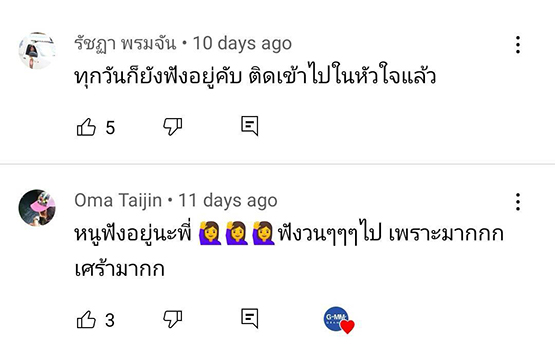Open replies on รัชฎา พรมจัน's comment

coord(250,126)
